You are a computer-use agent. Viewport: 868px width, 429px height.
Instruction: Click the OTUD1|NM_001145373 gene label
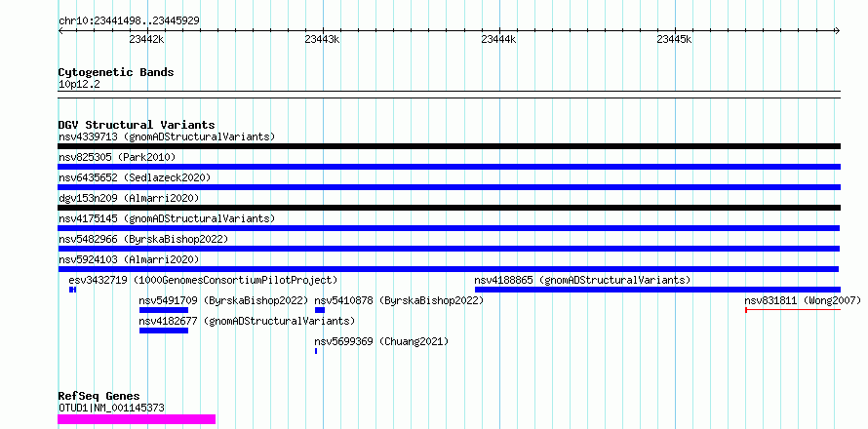(x=111, y=409)
